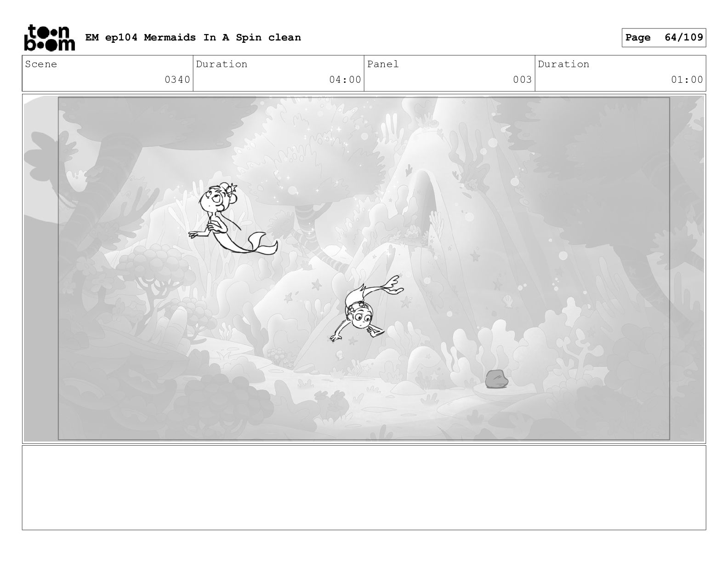Click the 'Scene' label
The image size is (728, 563).
tap(41, 64)
